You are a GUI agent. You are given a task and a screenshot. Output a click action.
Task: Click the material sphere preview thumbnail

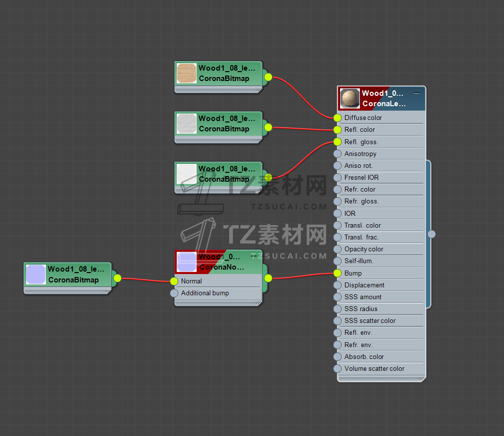coord(349,98)
